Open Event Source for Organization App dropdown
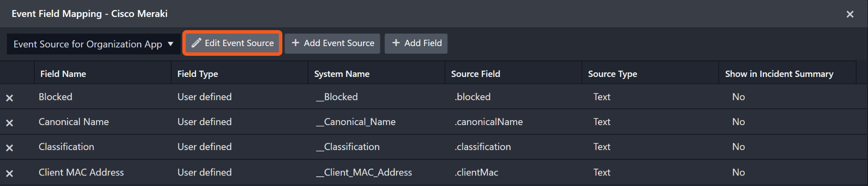This screenshot has height=186, width=868. tap(88, 44)
